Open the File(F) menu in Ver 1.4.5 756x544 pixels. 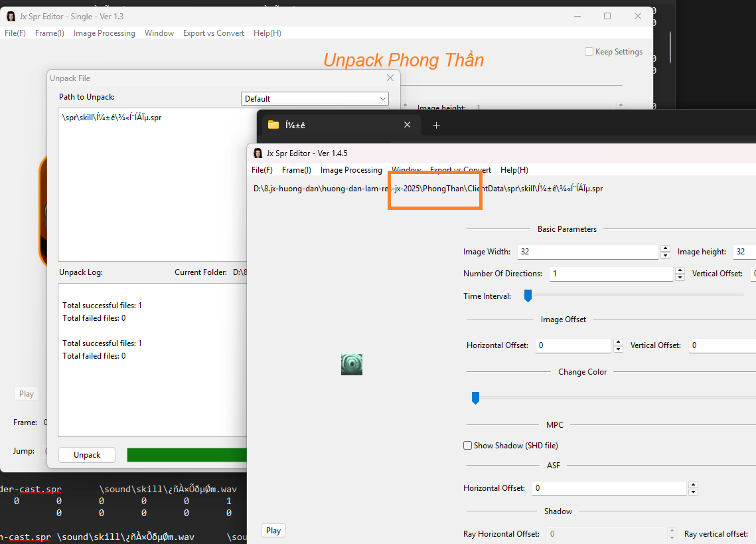point(262,170)
